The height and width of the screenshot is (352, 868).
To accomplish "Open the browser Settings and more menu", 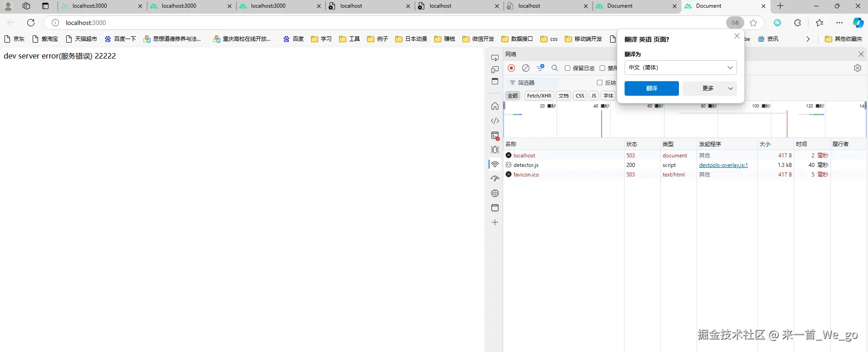I will (x=839, y=23).
